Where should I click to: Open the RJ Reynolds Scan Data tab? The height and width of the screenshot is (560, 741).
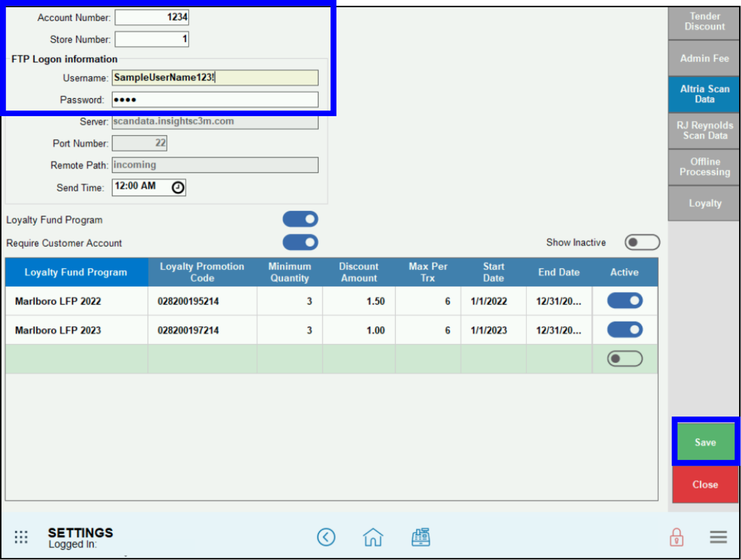point(704,131)
